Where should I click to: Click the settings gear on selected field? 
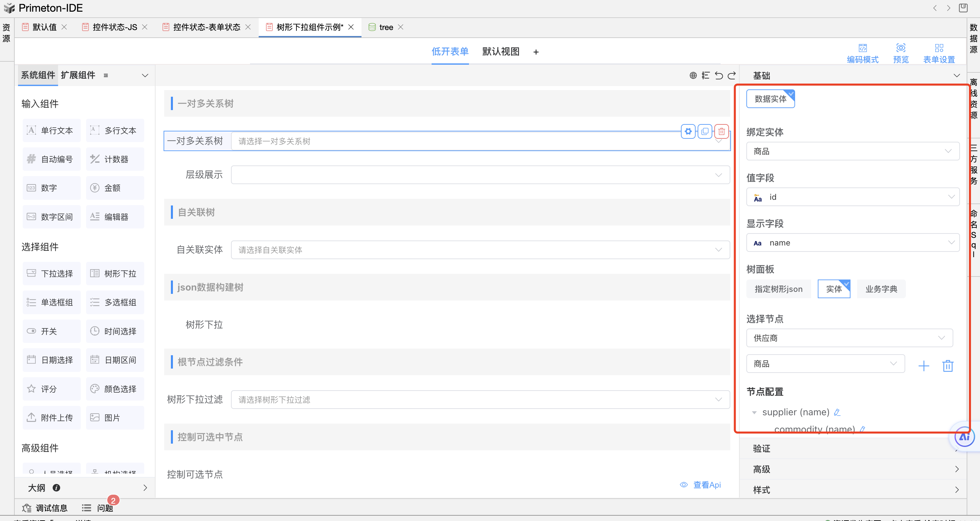point(688,131)
